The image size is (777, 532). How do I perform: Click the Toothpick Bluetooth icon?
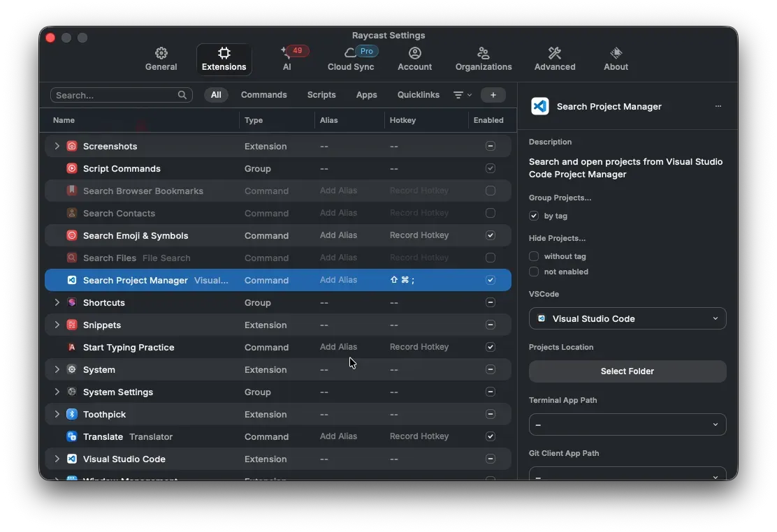click(x=72, y=414)
